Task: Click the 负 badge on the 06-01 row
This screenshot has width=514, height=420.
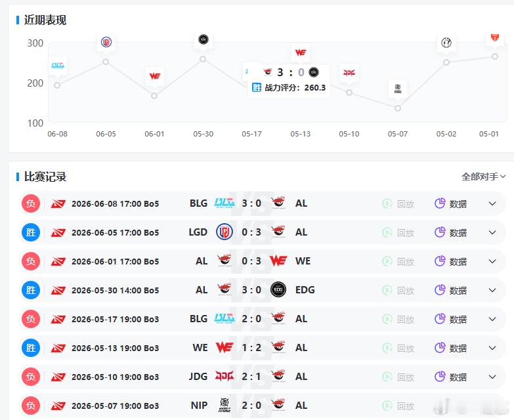Action: 31,261
